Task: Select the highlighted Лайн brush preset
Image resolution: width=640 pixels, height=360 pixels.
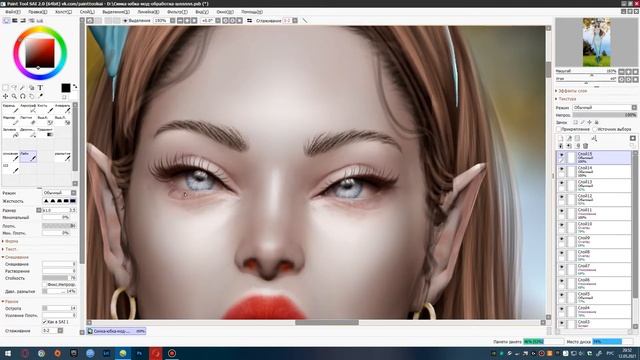Action: click(x=28, y=156)
